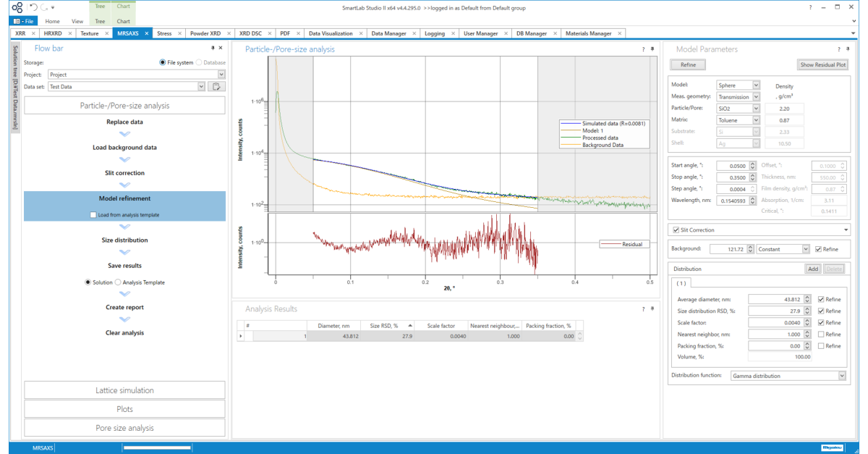Image resolution: width=868 pixels, height=454 pixels.
Task: Open the SmartLab Studio logo icon top-left
Action: pos(17,7)
